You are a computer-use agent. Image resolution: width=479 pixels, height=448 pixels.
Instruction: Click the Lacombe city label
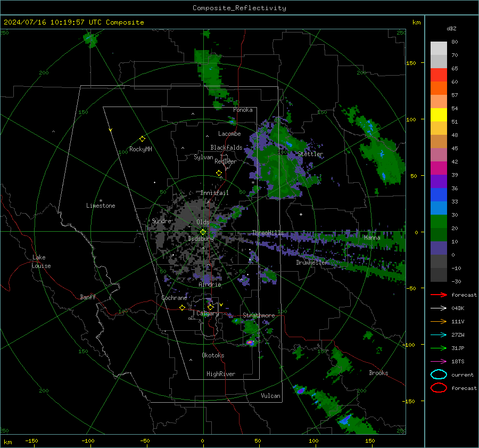pyautogui.click(x=229, y=134)
